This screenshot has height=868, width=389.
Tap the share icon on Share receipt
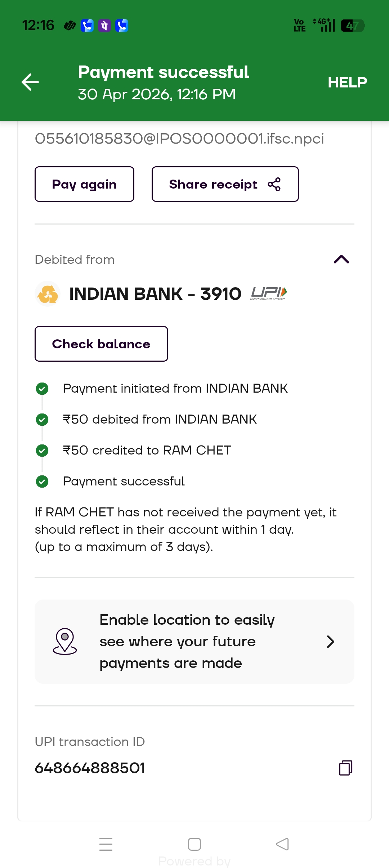(x=274, y=184)
